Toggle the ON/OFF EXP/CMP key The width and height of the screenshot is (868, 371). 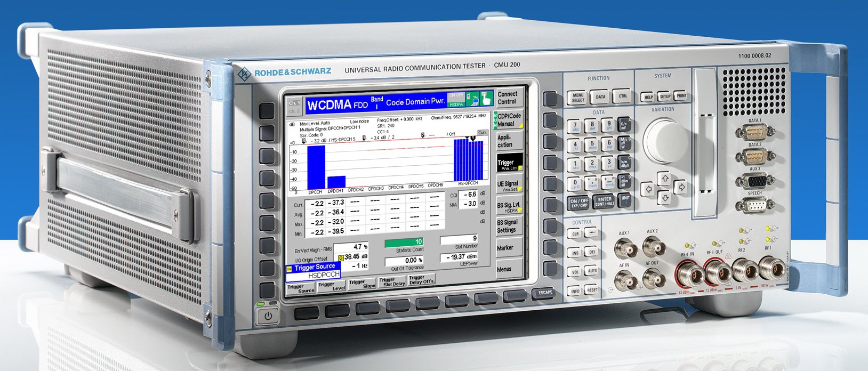pyautogui.click(x=579, y=203)
